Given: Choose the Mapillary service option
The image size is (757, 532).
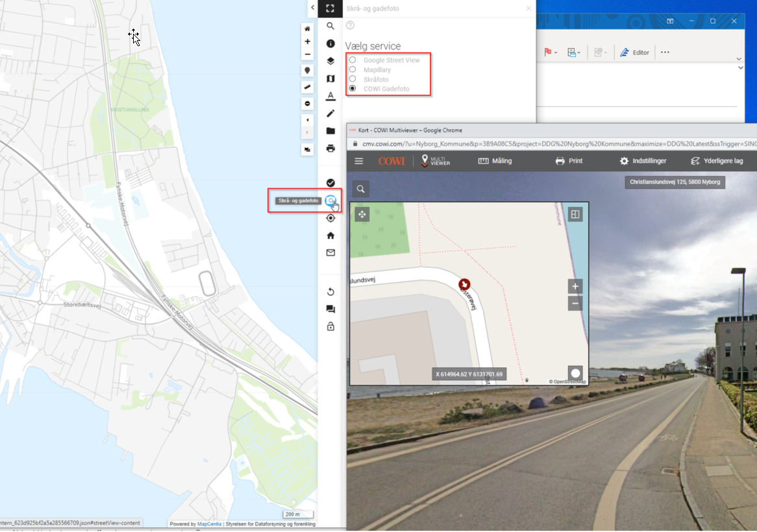Looking at the screenshot, I should click(x=353, y=69).
